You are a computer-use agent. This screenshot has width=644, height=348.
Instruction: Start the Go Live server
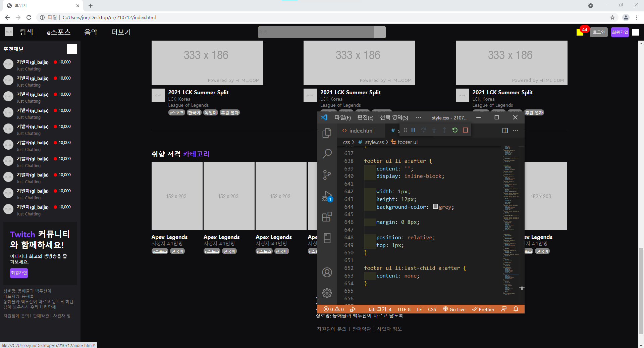[x=454, y=309]
